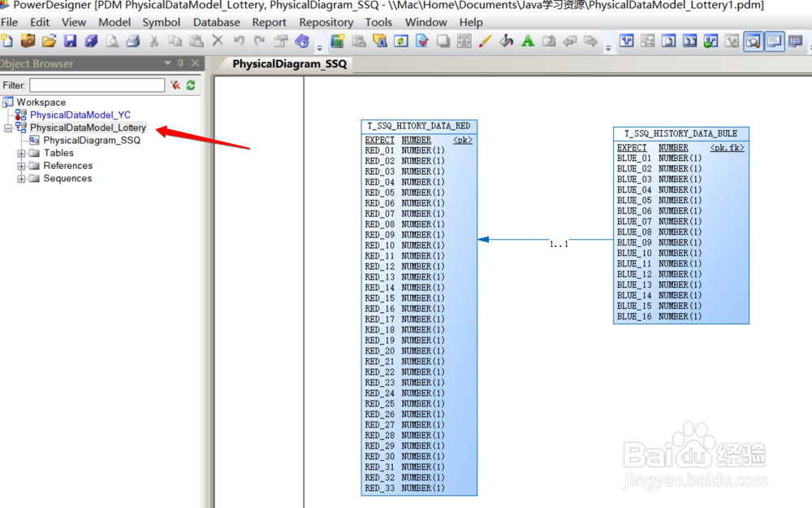Open the Help menu
The width and height of the screenshot is (812, 508).
coord(471,22)
